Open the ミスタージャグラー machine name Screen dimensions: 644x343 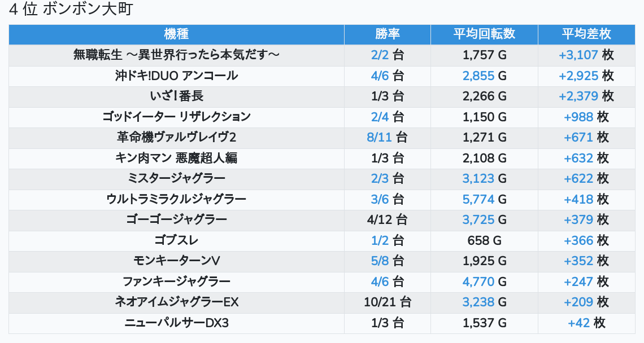(x=176, y=178)
